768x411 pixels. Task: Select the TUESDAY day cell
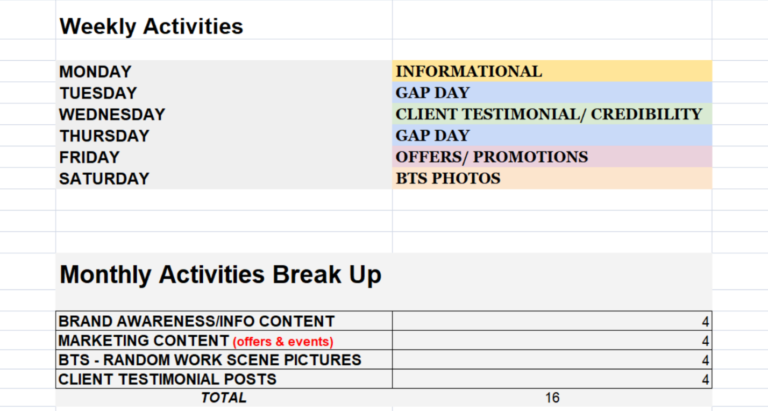[99, 93]
